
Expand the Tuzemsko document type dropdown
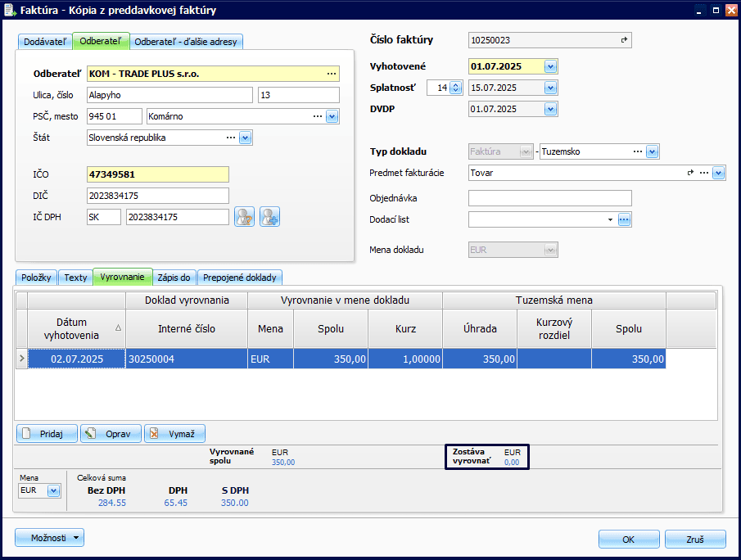[x=652, y=151]
